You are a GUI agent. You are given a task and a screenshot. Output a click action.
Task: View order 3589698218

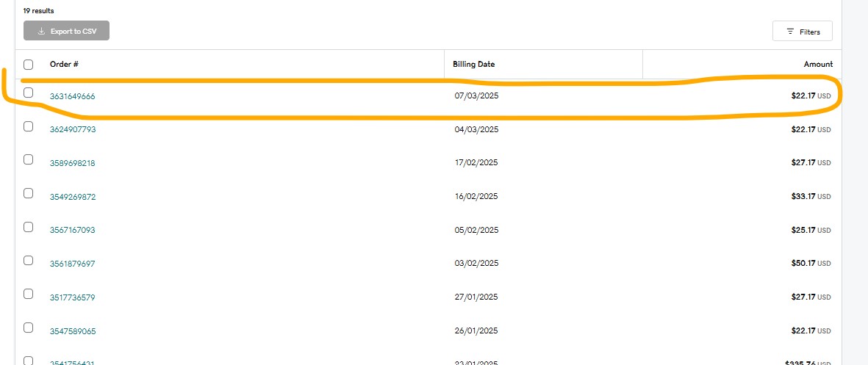[x=72, y=163]
